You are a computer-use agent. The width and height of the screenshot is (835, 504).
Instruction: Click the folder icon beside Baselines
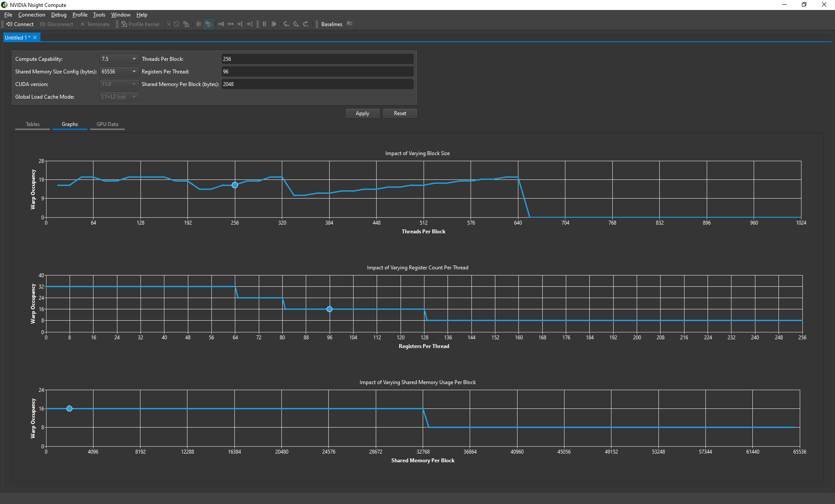pyautogui.click(x=350, y=24)
